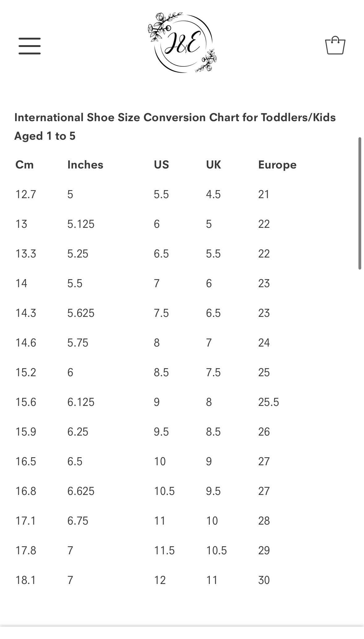
Task: Click the Inches column header
Action: [85, 165]
